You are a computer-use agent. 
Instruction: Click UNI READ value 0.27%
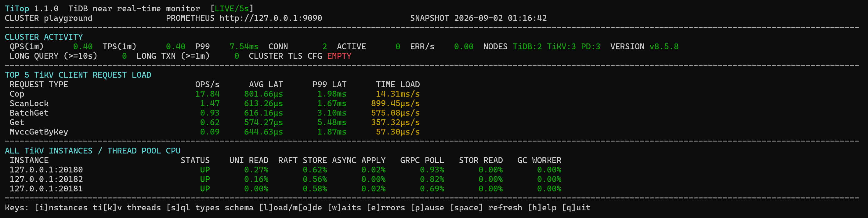(x=256, y=169)
